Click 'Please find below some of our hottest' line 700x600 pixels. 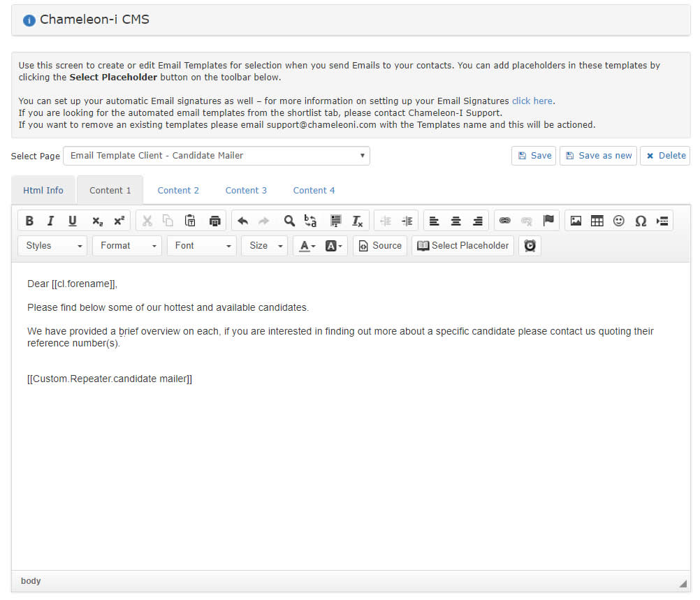[168, 307]
